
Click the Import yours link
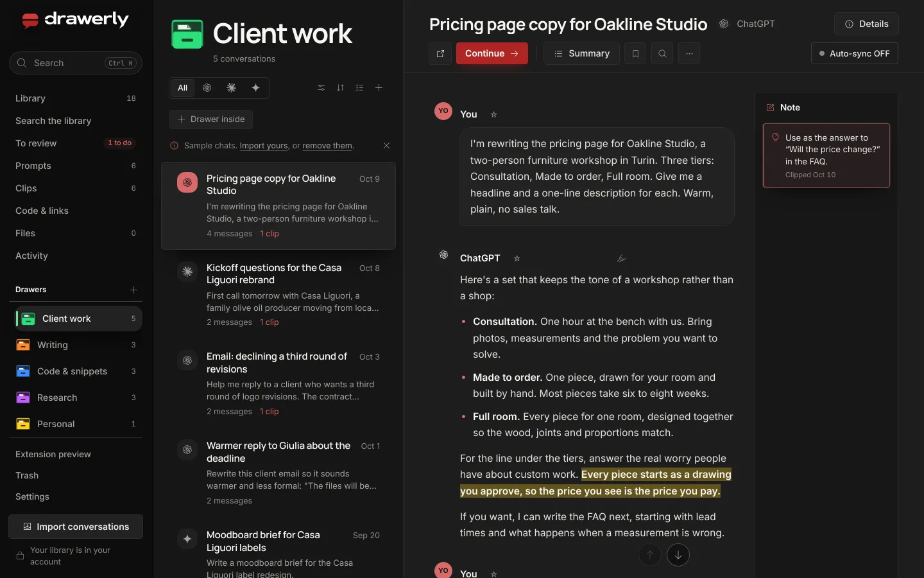tap(264, 146)
